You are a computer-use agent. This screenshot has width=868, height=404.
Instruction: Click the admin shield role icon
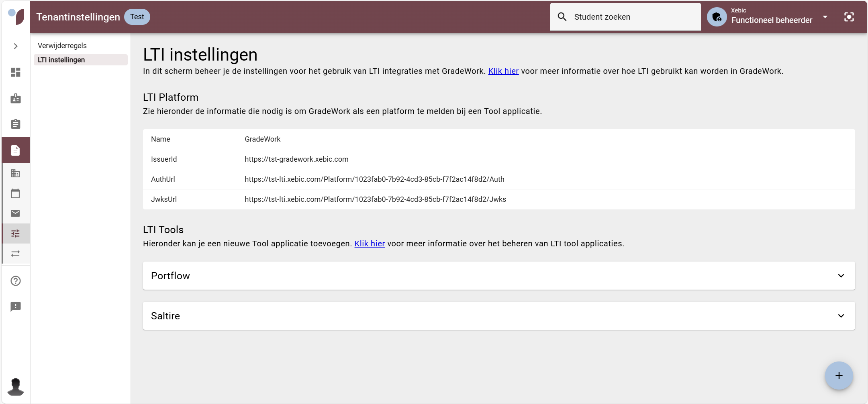(717, 17)
